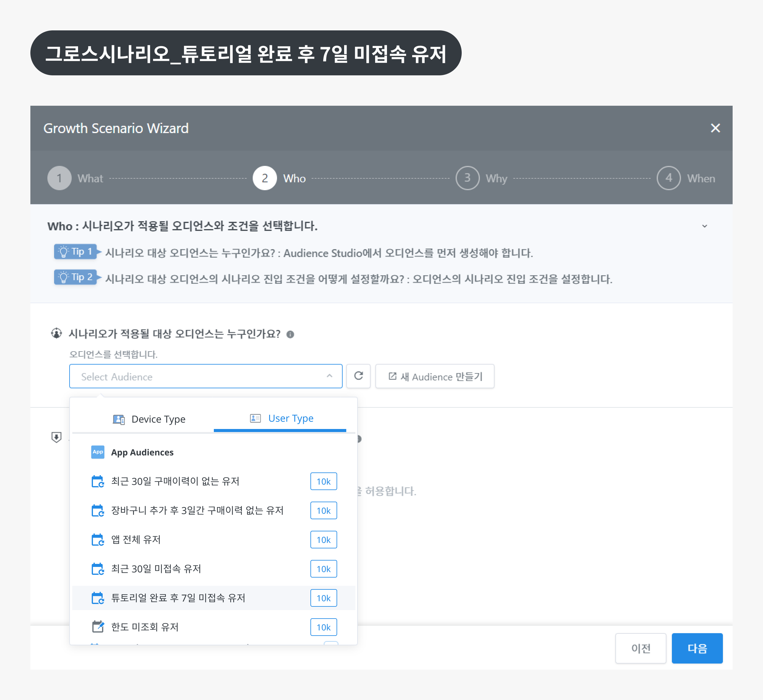This screenshot has height=700, width=763.
Task: Click the calendar icon next to 최근 30일 미접속 유저
Action: (98, 568)
